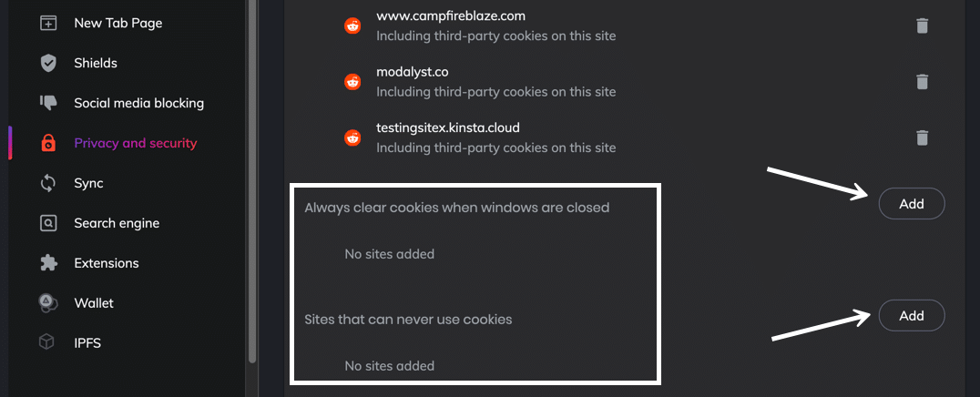Delete the www.campfireblaze.com cookie entry

(922, 25)
